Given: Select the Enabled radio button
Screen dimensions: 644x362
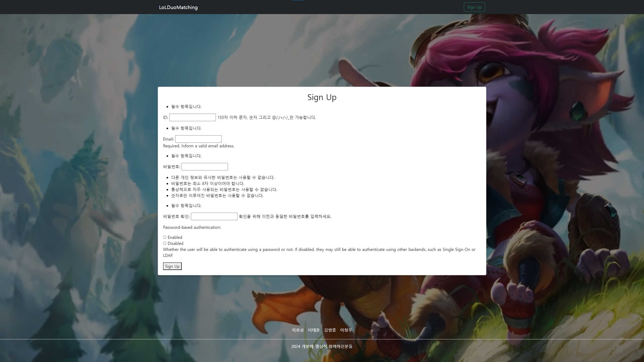Looking at the screenshot, I should tap(165, 237).
